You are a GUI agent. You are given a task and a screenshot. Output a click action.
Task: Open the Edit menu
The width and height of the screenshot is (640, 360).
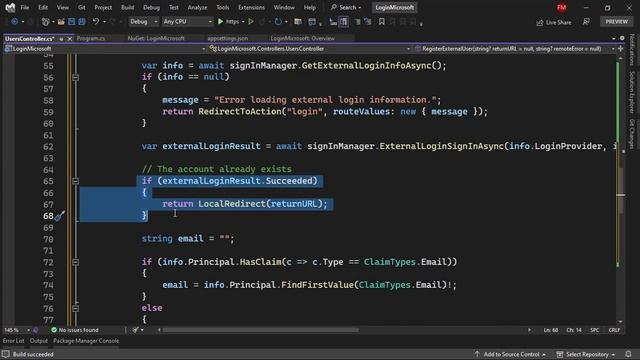pos(43,7)
